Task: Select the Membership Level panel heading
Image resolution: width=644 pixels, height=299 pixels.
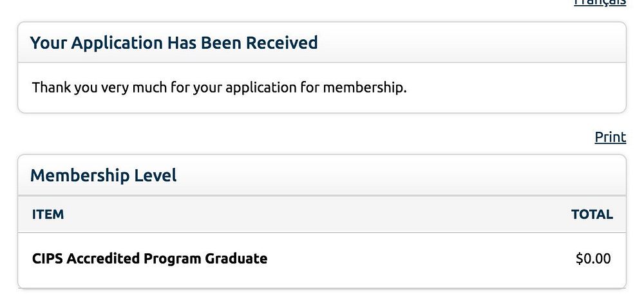Action: pyautogui.click(x=103, y=175)
